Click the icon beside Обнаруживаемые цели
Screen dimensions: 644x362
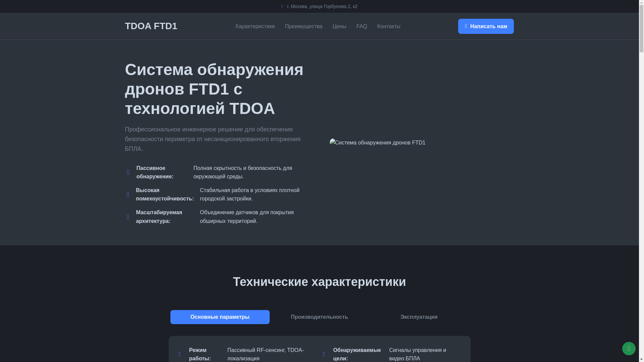[324, 354]
